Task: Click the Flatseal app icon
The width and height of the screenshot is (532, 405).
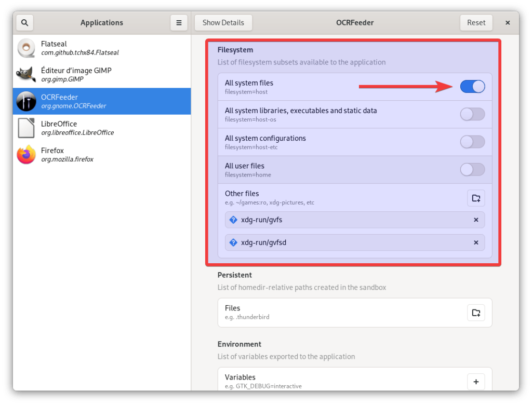Action: [x=26, y=48]
